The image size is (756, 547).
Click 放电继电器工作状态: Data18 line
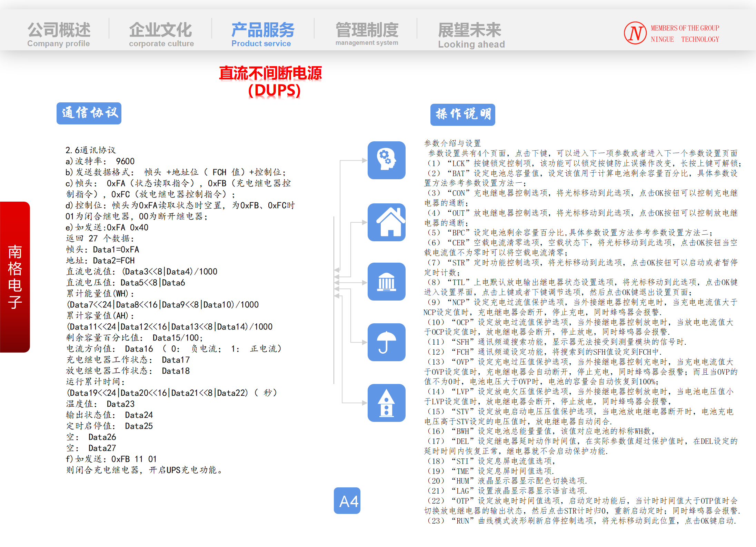click(x=128, y=371)
